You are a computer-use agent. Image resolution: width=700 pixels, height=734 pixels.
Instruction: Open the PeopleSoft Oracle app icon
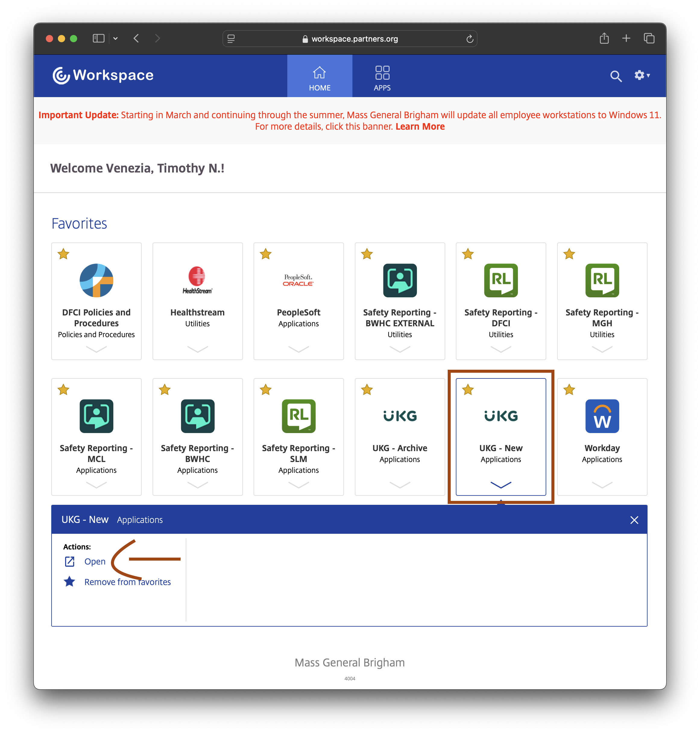point(298,280)
